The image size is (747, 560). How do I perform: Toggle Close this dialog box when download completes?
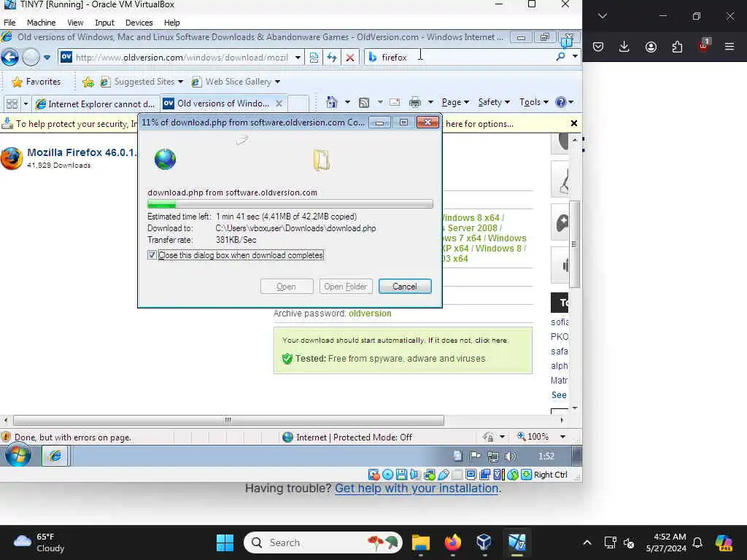[152, 255]
